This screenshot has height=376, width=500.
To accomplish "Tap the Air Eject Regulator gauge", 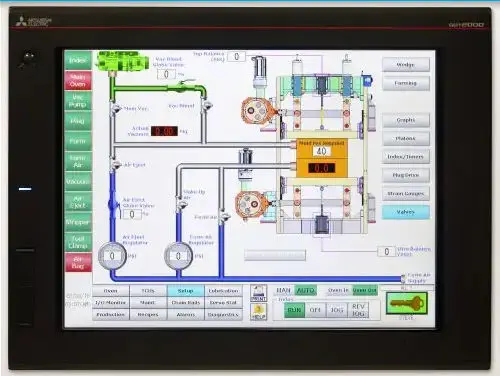I will [x=112, y=256].
